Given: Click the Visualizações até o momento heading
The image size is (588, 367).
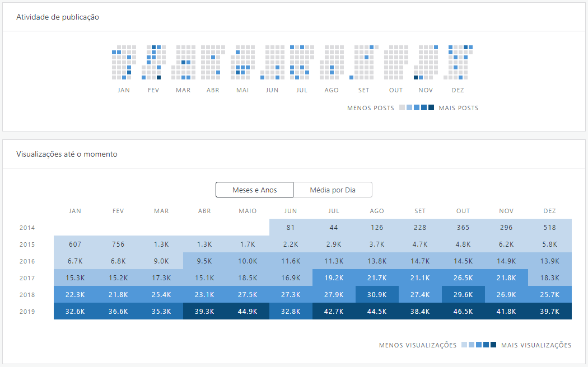Looking at the screenshot, I should 67,154.
